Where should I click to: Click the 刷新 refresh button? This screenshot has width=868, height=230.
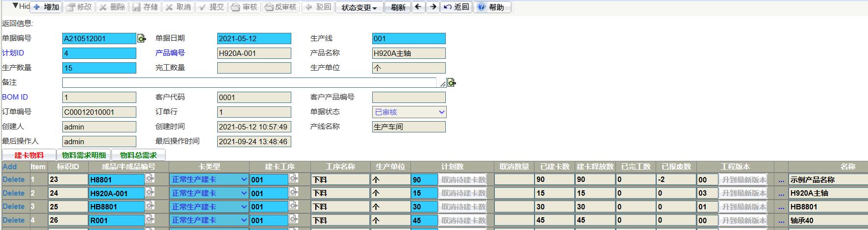tap(398, 7)
